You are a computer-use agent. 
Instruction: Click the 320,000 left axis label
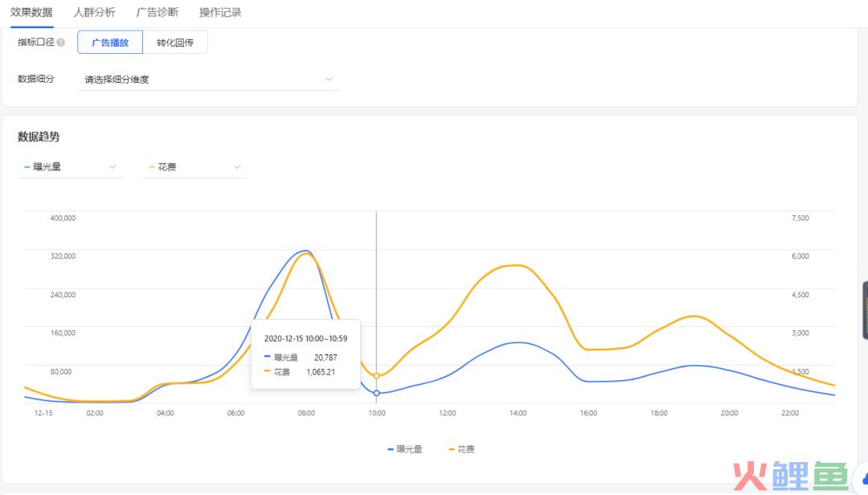(63, 256)
